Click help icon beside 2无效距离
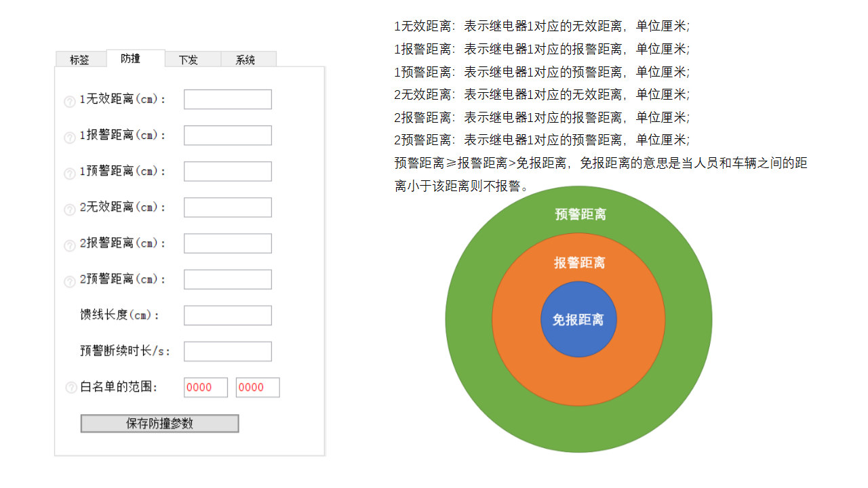The width and height of the screenshot is (868, 488). 69,210
